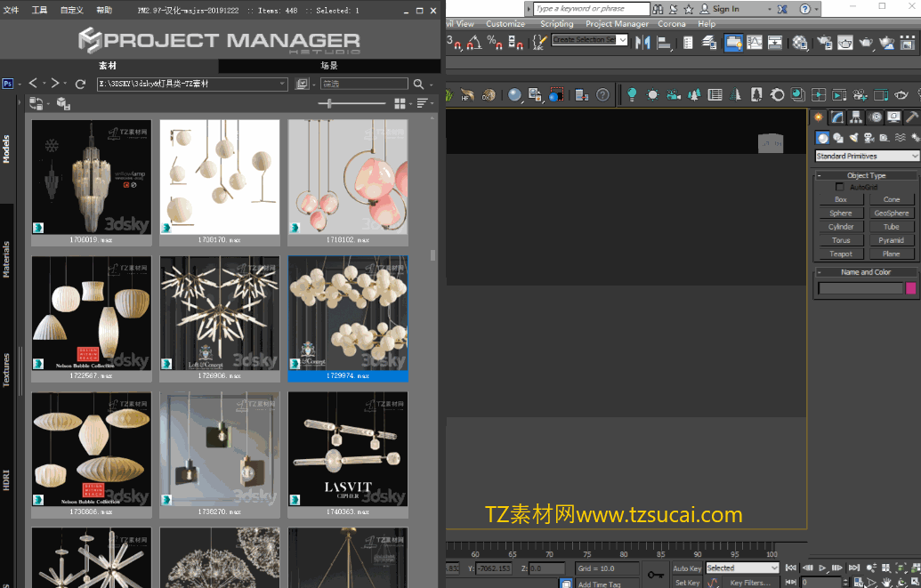
Task: Click the Box primitive button
Action: [841, 200]
